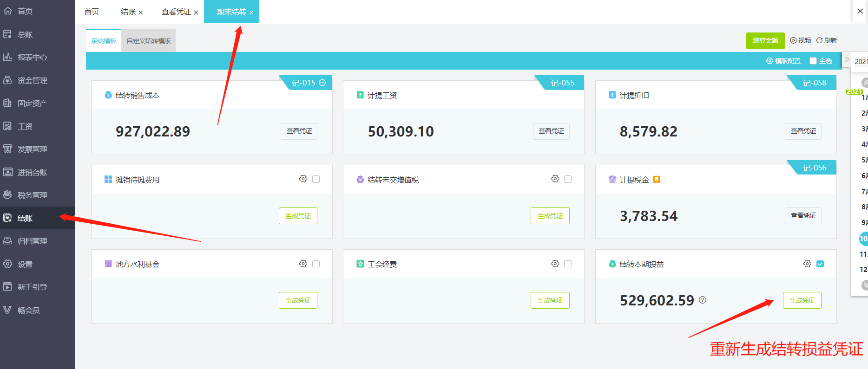Click the minus icon on 记-015 tag
Image resolution: width=868 pixels, height=369 pixels.
(322, 83)
